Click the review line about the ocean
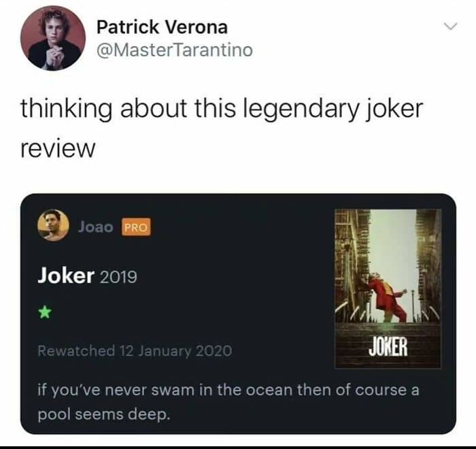The height and width of the screenshot is (449, 476). [228, 390]
